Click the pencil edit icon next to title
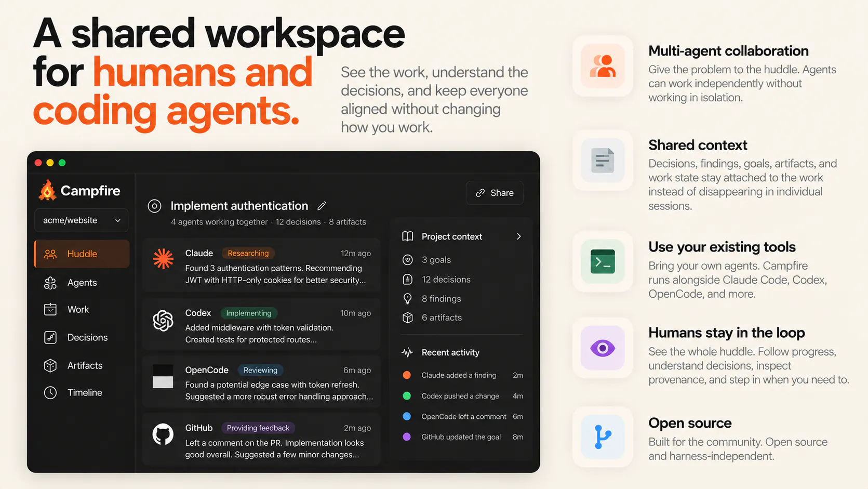 [322, 206]
